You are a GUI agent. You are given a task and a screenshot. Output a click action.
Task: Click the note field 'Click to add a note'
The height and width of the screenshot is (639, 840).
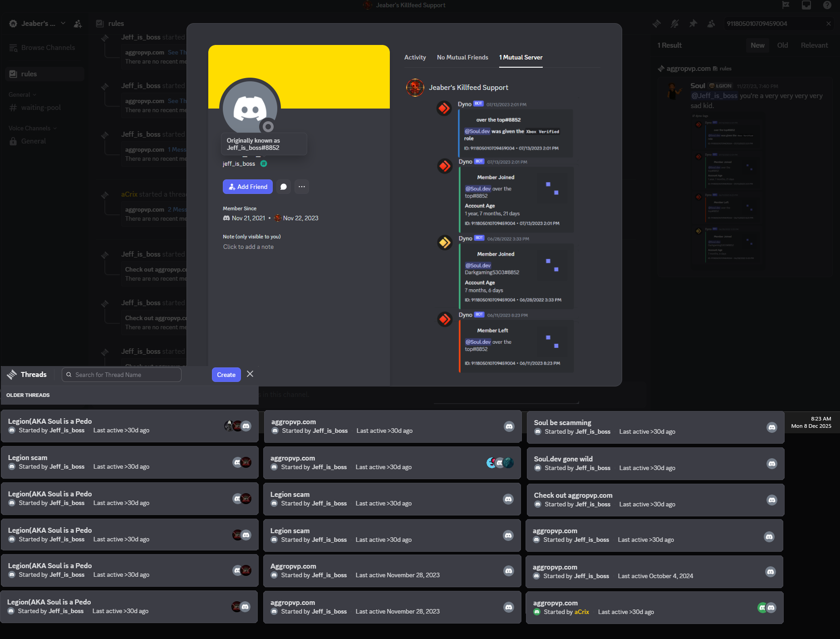tap(248, 247)
